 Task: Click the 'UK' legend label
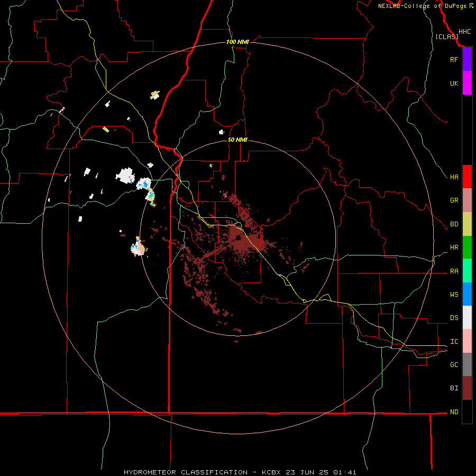(x=454, y=83)
